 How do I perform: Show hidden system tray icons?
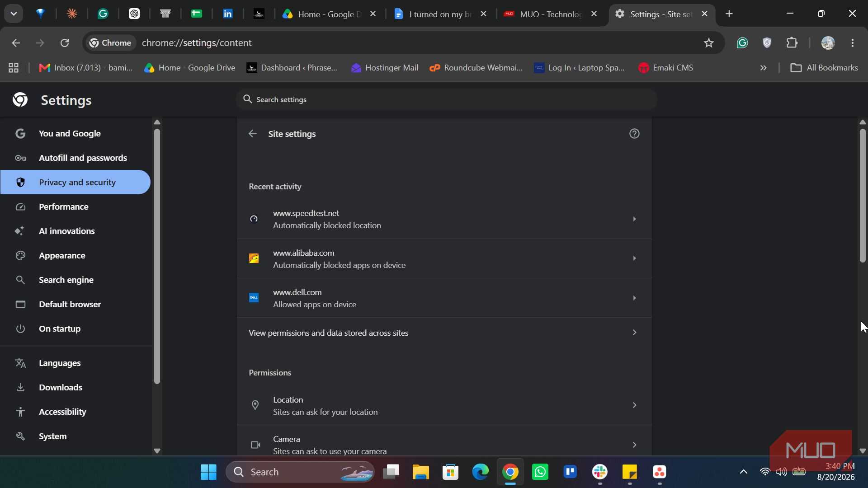click(743, 472)
